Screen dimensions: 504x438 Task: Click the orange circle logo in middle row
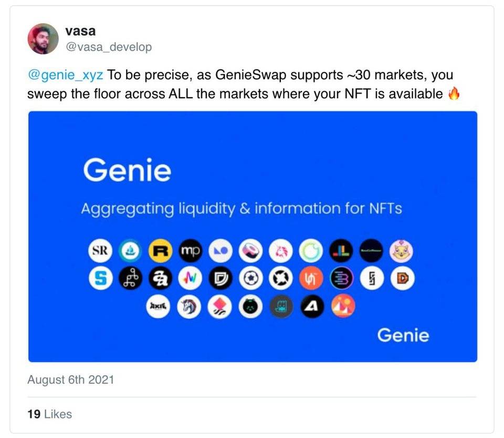point(311,278)
